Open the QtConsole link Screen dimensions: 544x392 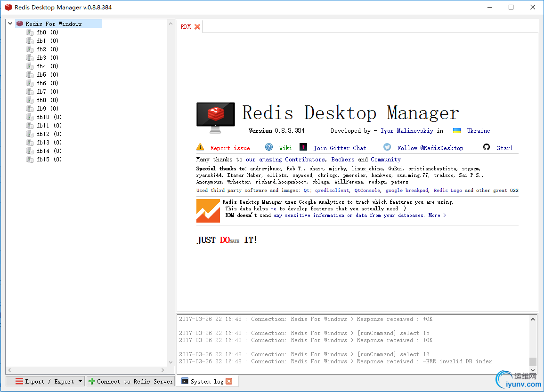coord(367,190)
